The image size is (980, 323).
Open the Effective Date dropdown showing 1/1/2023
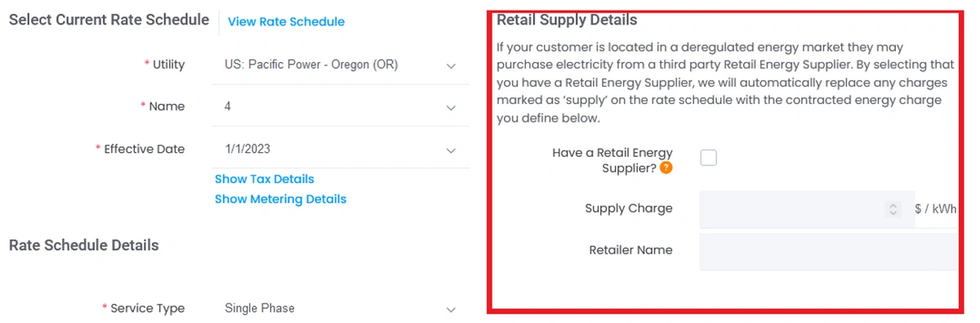coord(340,150)
